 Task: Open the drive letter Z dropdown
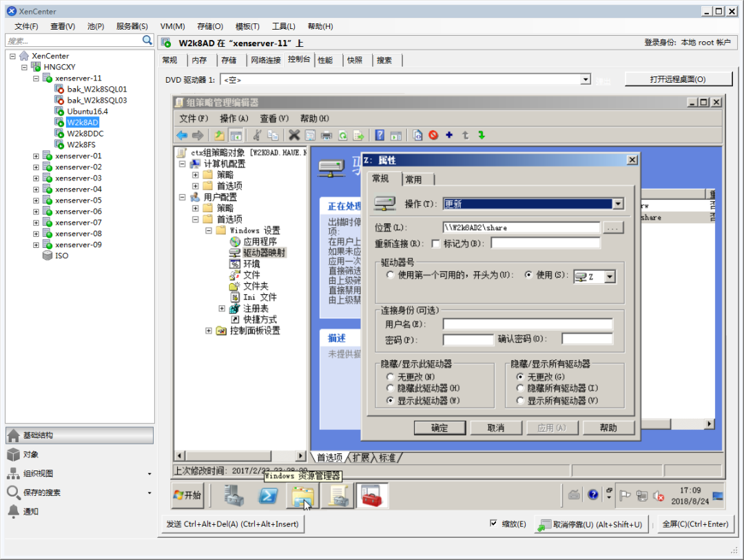pyautogui.click(x=610, y=277)
